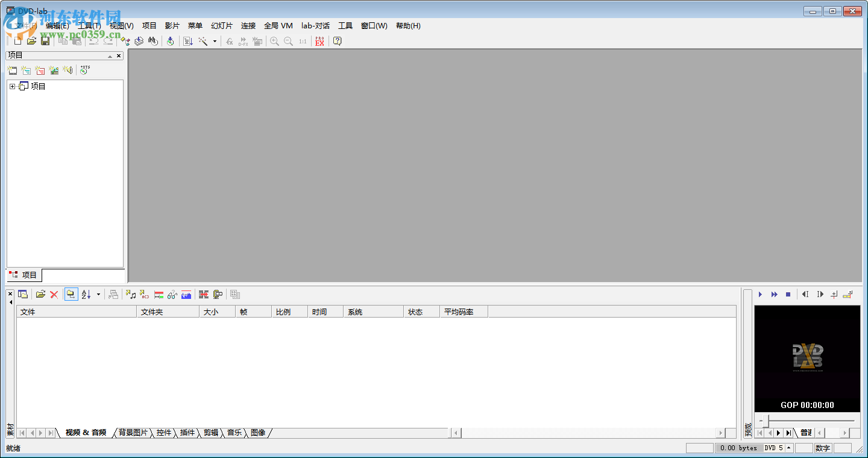Click the music note demux icon
This screenshot has height=458, width=868.
[131, 294]
